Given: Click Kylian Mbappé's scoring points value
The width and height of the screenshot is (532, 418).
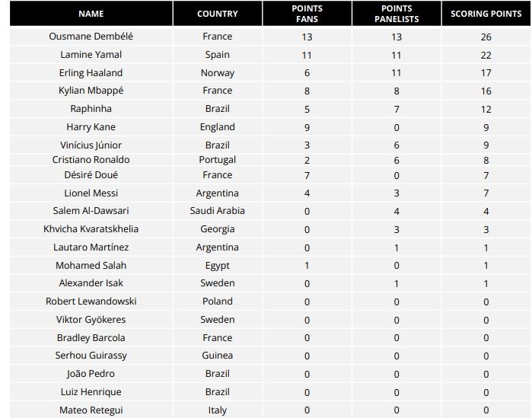Looking at the screenshot, I should [x=486, y=91].
